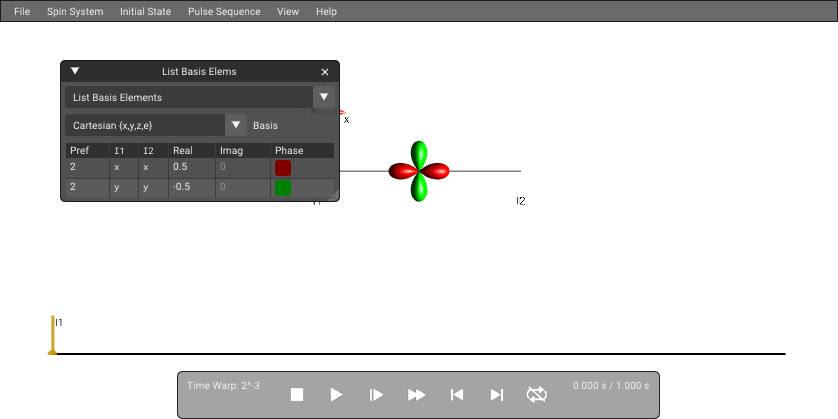Close the List Basis Elems panel
The image size is (838, 419).
(324, 72)
